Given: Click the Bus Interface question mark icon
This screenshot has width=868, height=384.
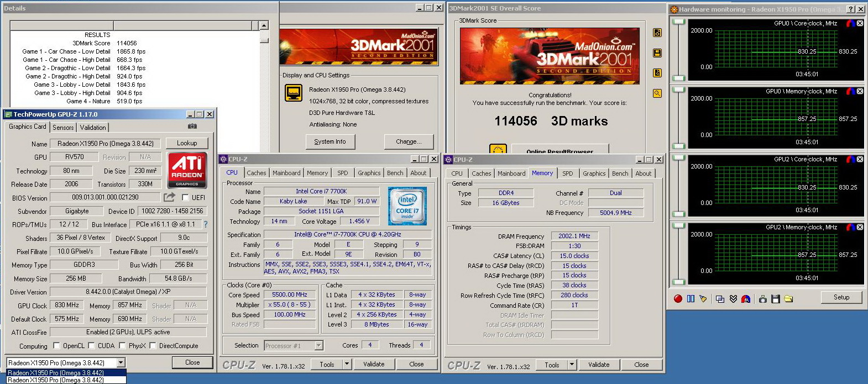Looking at the screenshot, I should pyautogui.click(x=206, y=224).
